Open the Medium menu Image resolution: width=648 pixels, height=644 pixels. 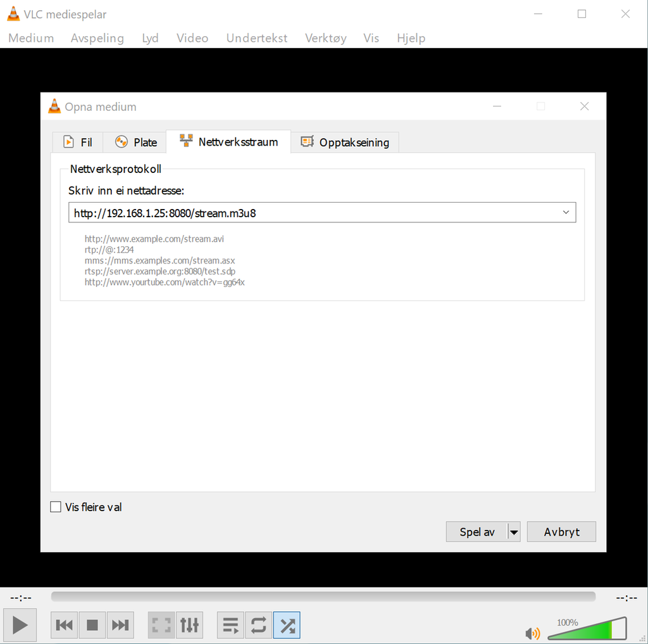[x=31, y=38]
